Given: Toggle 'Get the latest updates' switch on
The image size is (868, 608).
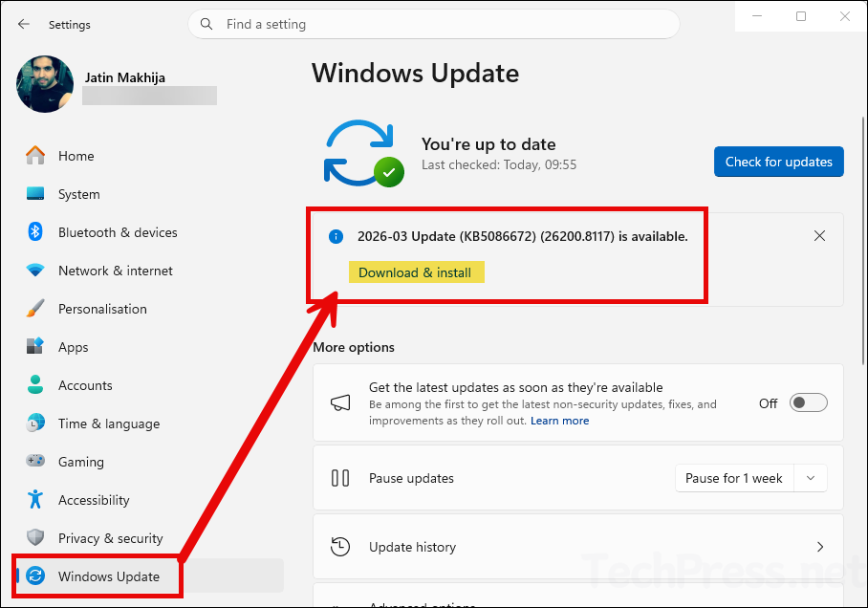Looking at the screenshot, I should click(808, 402).
